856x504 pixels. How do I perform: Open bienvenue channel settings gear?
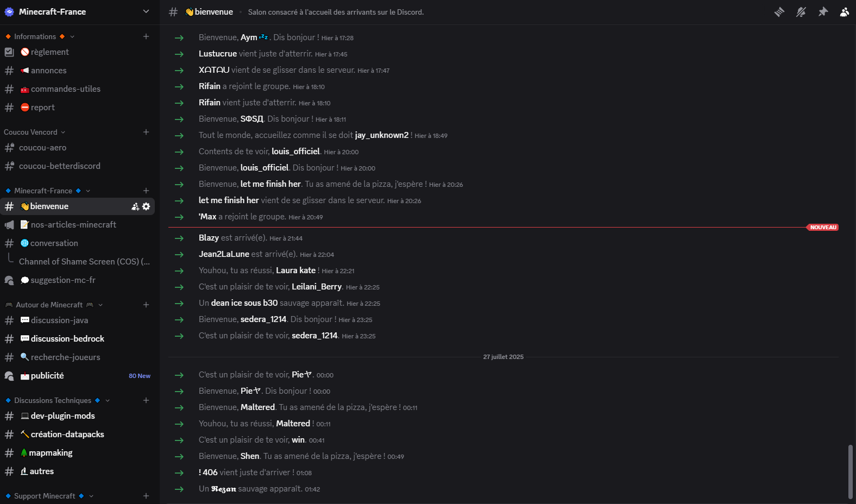coord(146,206)
